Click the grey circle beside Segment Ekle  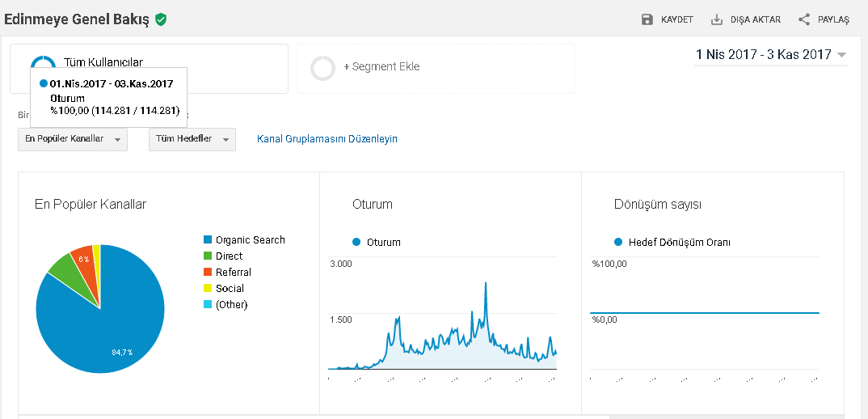322,68
